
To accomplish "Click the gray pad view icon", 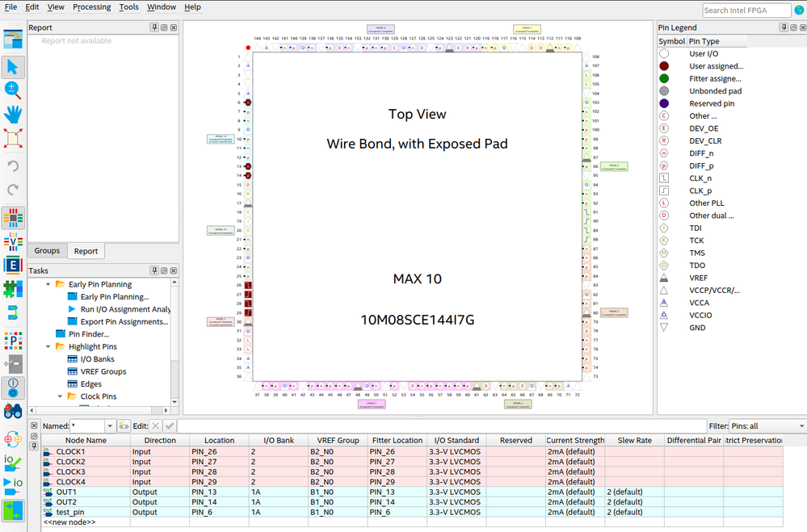I will coord(13,364).
